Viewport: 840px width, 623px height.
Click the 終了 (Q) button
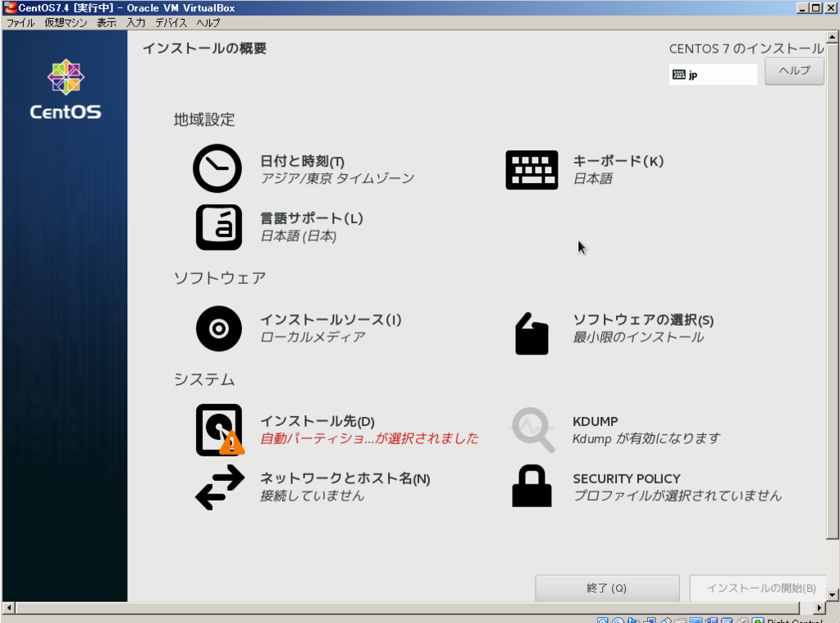pos(607,589)
